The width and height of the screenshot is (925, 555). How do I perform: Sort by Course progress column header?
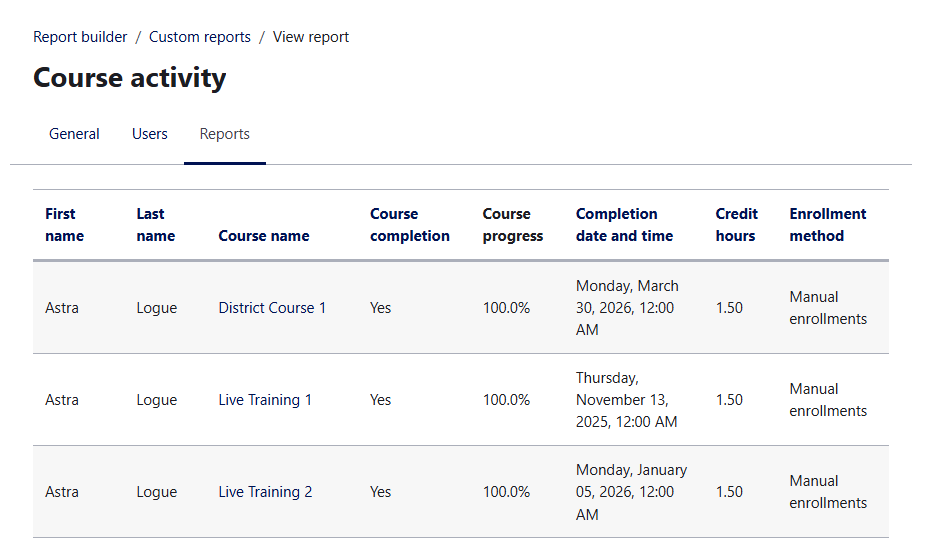[x=513, y=225]
